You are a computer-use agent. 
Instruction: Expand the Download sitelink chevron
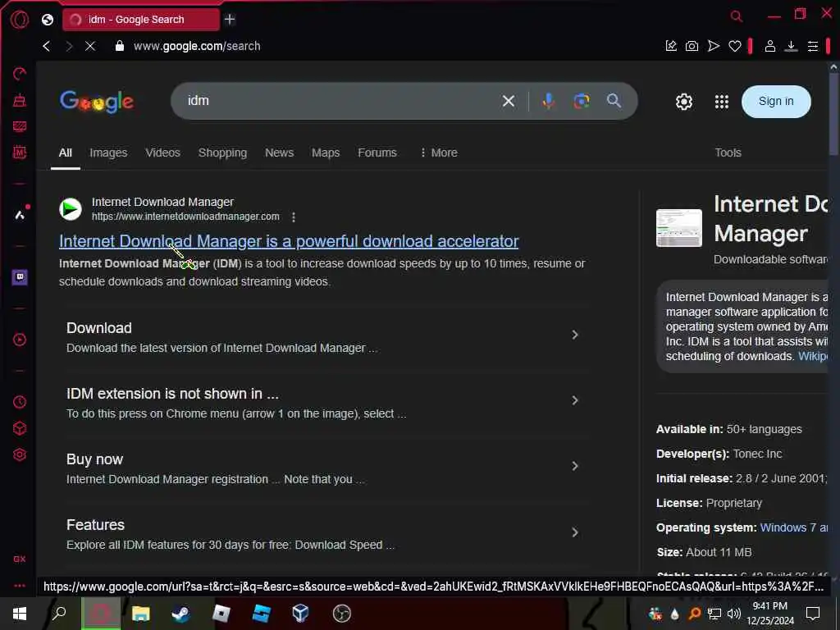[x=574, y=335]
